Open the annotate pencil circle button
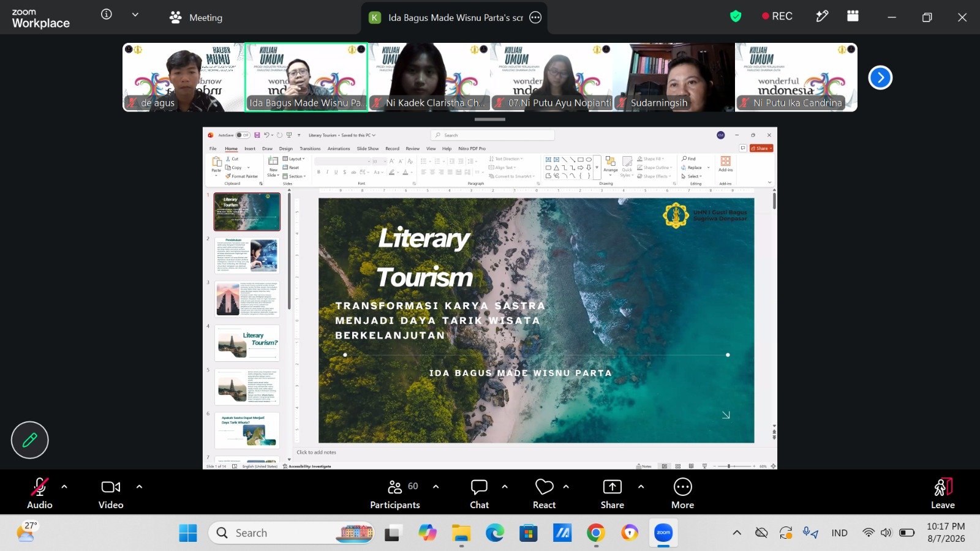Screen dimensions: 980x551 [29, 440]
